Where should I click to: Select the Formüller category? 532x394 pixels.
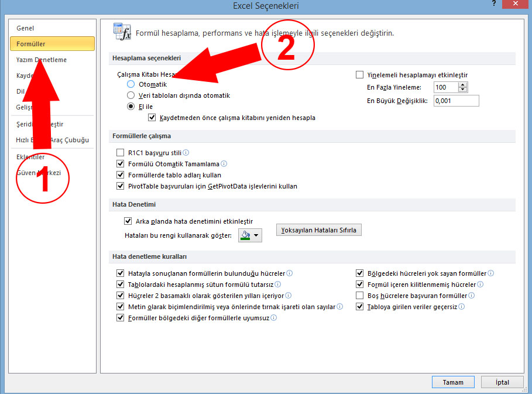53,44
